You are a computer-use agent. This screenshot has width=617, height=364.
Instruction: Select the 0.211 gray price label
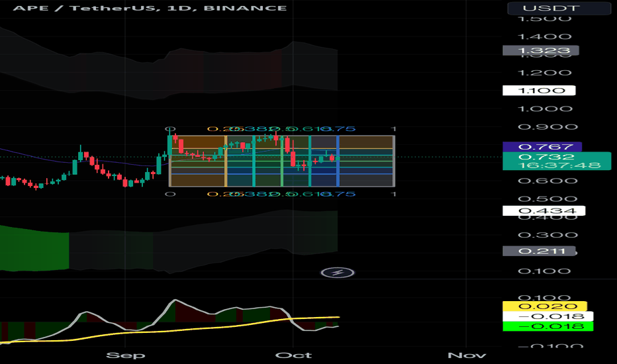tap(539, 251)
